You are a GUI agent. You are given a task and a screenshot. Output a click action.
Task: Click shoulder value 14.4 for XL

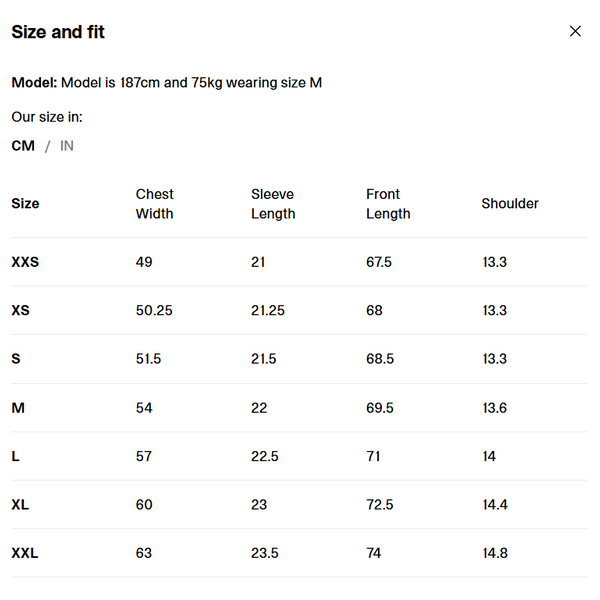[x=495, y=505]
